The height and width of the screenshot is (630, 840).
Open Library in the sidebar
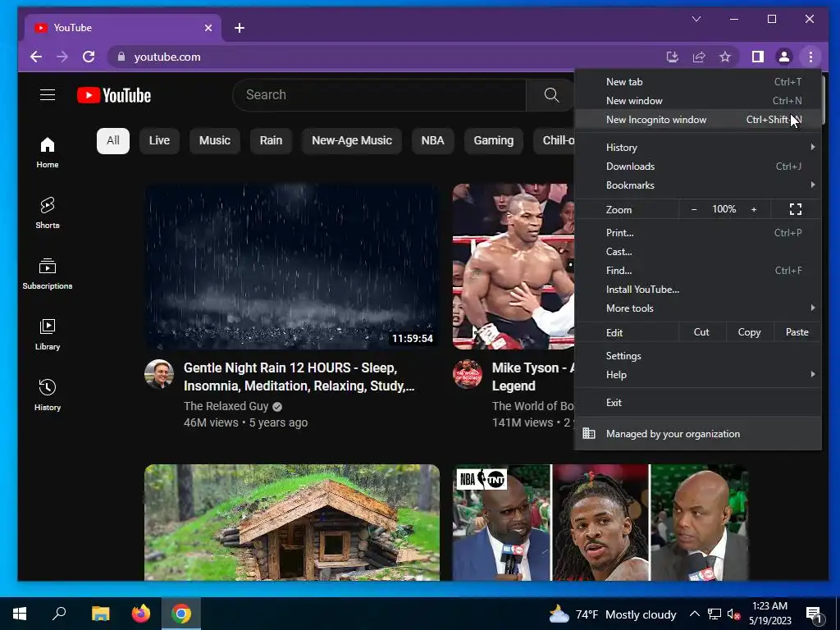48,335
